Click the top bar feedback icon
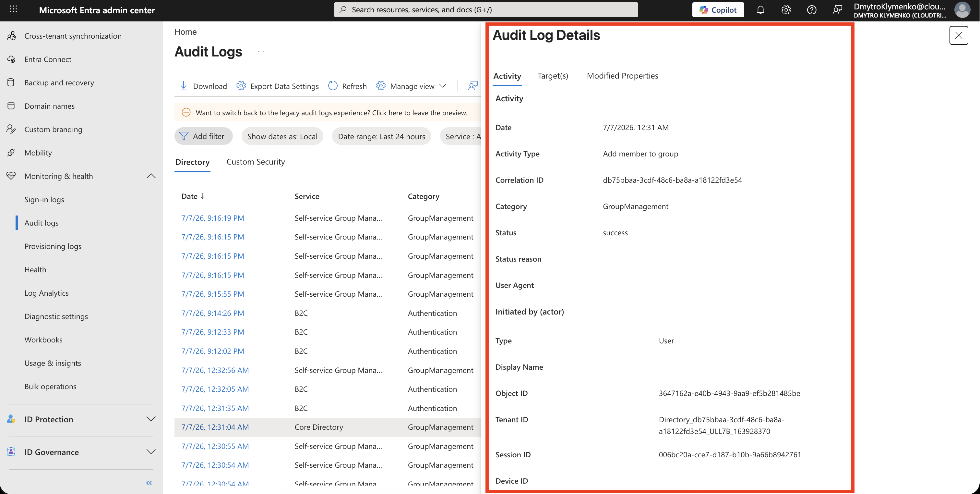Screen dimensions: 980x494 pos(837,10)
